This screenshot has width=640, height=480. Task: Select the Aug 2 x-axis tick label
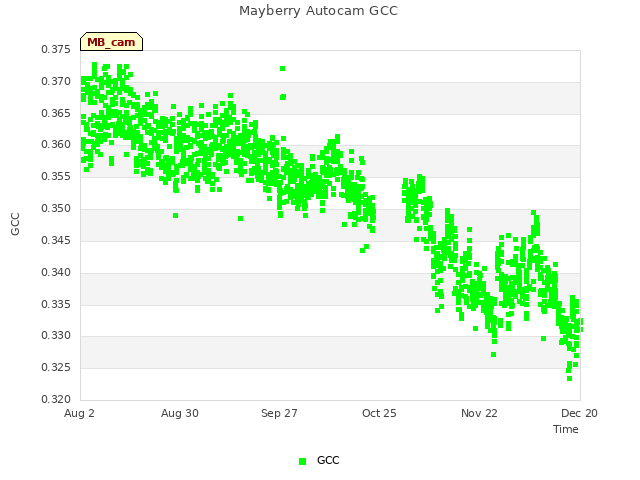pos(79,413)
